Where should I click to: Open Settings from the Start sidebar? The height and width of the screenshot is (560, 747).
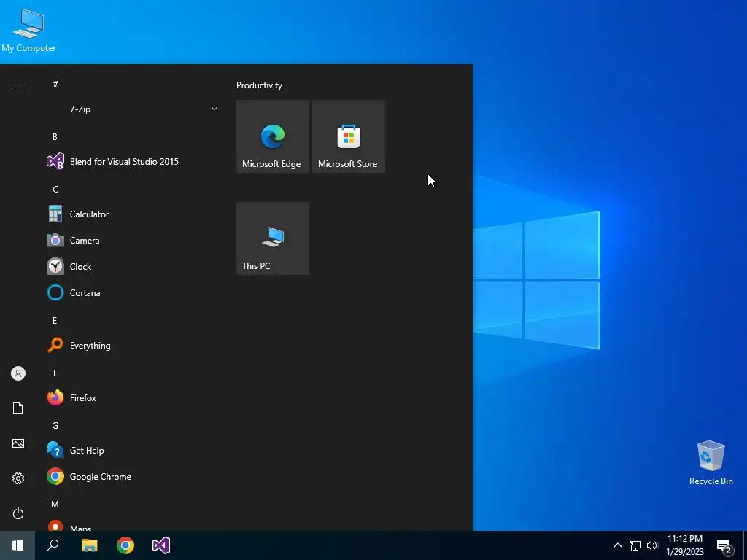coord(18,478)
